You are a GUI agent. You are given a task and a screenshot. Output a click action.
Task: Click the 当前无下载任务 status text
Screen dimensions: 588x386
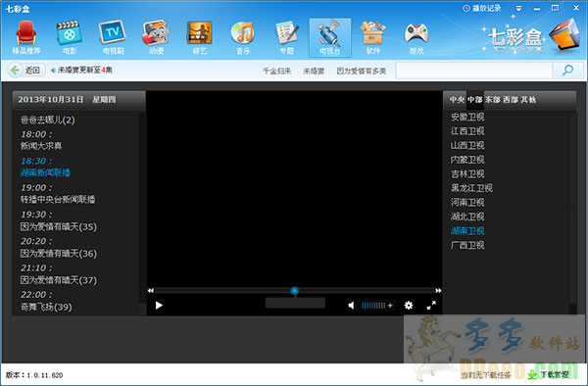tap(486, 375)
